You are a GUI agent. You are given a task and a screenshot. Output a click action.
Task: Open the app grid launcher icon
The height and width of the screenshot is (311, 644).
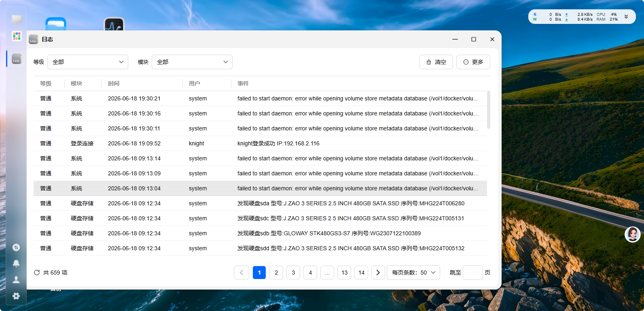point(17,36)
